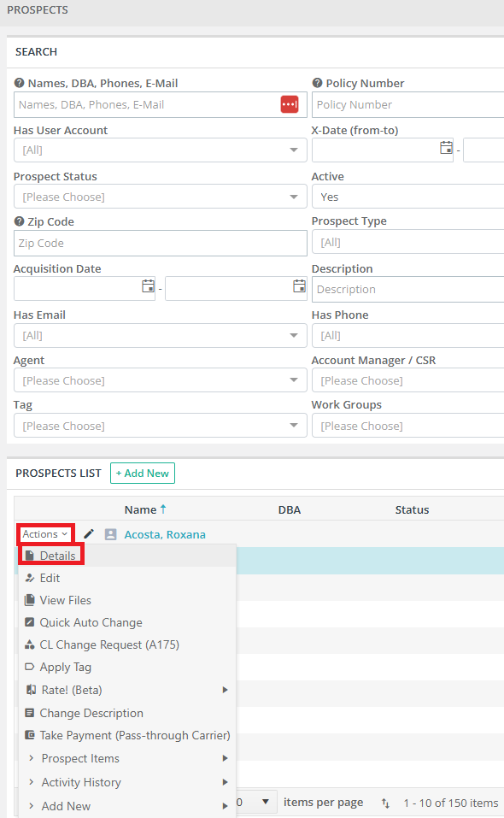This screenshot has width=504, height=818.
Task: Click help icon next to Policy Number label
Action: pyautogui.click(x=317, y=83)
